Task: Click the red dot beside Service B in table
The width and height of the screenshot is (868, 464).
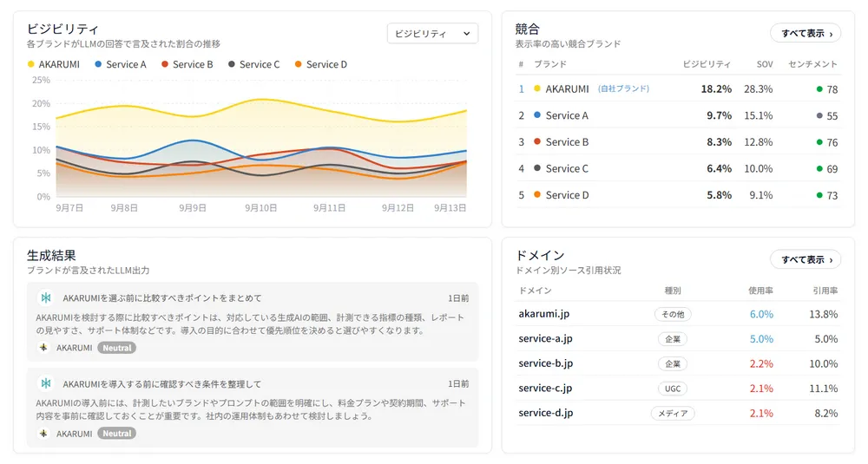Action: click(537, 141)
